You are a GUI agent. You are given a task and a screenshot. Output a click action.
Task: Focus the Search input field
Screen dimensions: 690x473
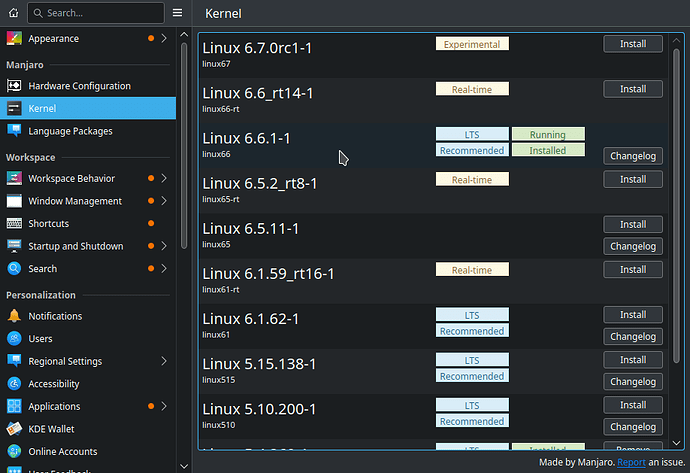click(96, 13)
